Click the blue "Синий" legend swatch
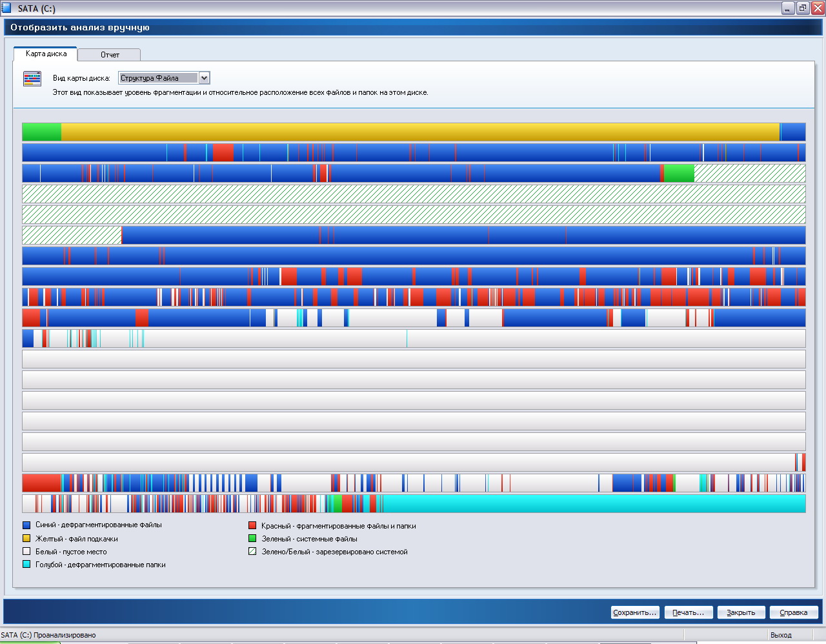 26,525
